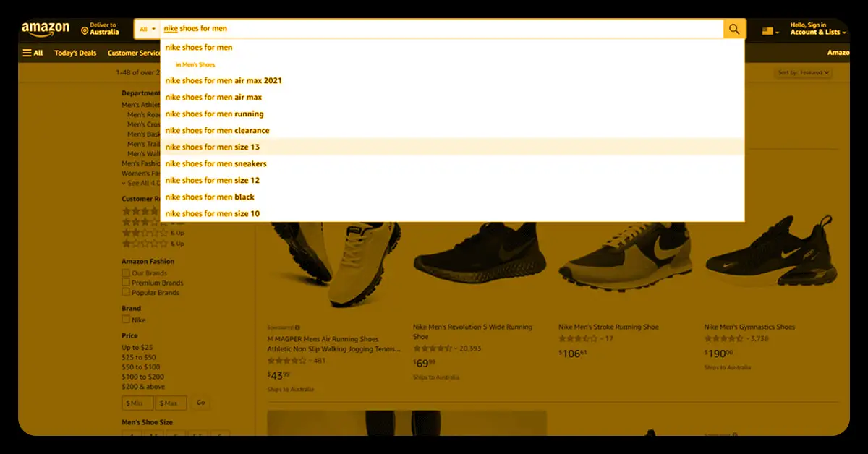868x454 pixels.
Task: Click the Nike Gymnastics Shoes image
Action: pyautogui.click(x=771, y=249)
